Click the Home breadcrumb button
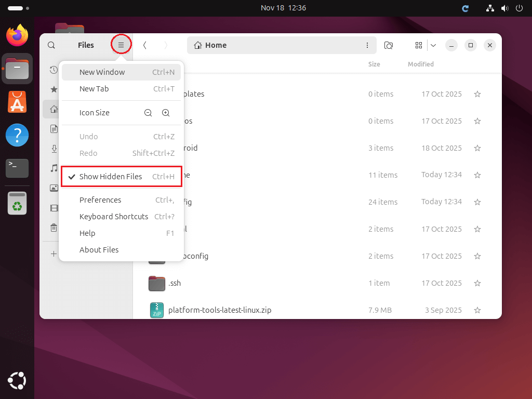The height and width of the screenshot is (399, 532). coord(210,45)
